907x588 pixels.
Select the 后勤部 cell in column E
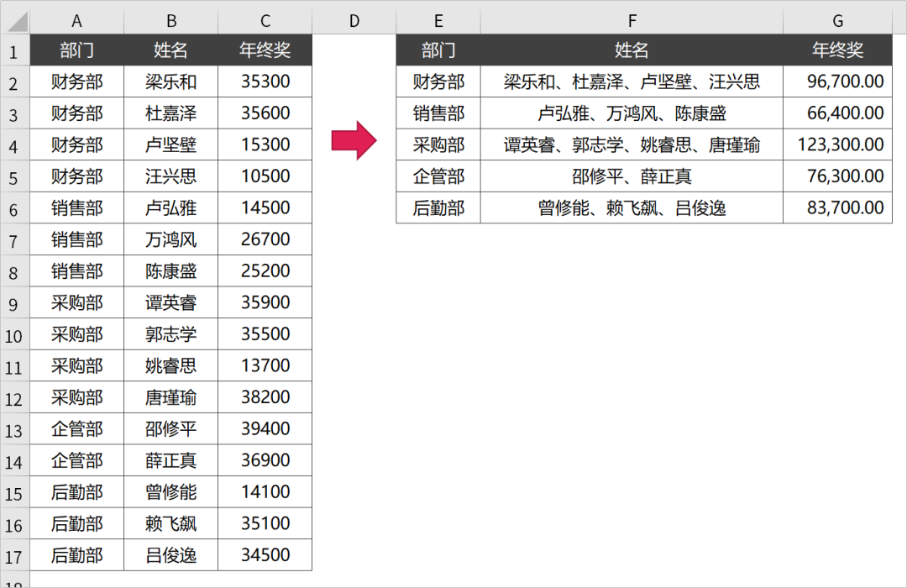click(x=438, y=207)
